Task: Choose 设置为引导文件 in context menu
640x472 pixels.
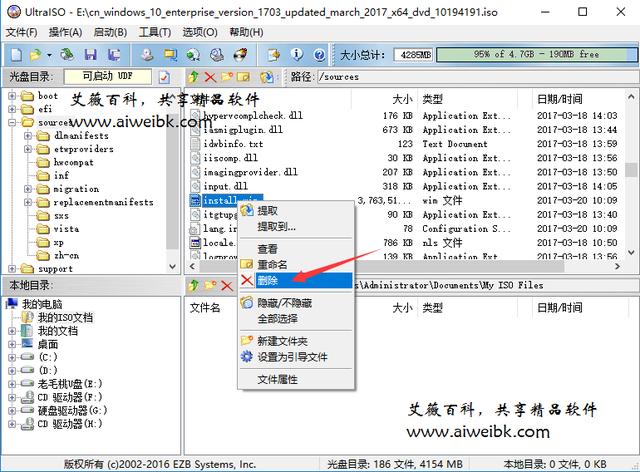Action: click(x=296, y=357)
